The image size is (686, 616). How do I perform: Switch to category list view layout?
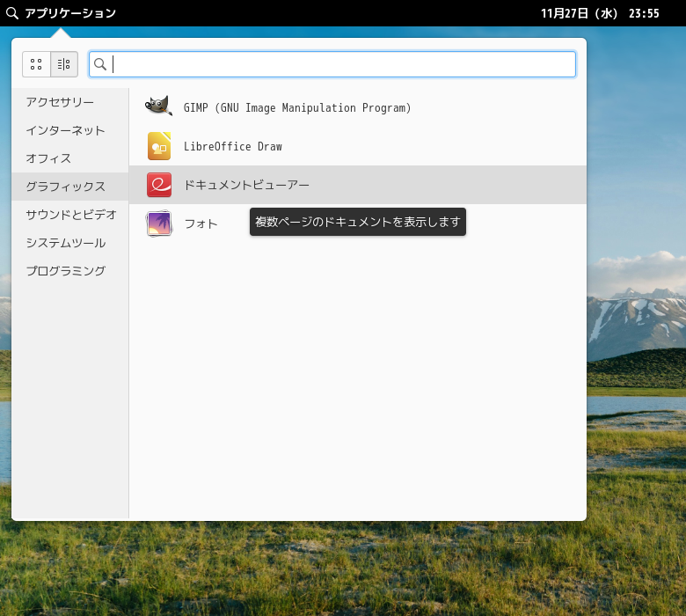(64, 64)
